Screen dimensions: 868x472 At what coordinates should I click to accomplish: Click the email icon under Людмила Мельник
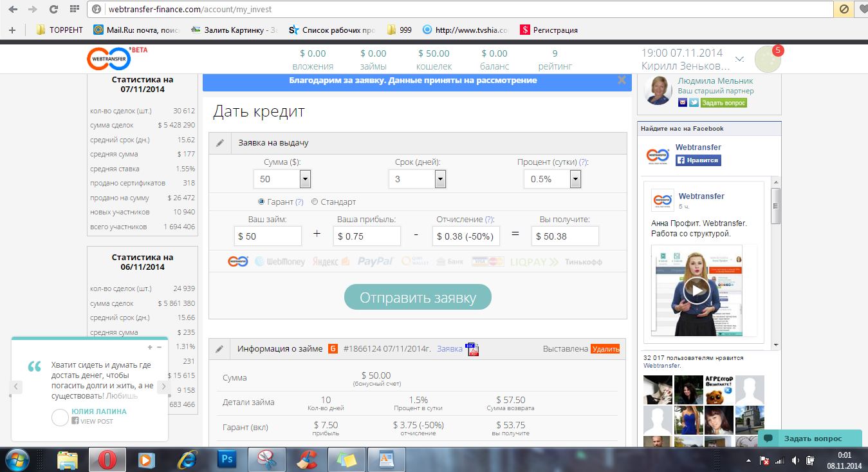point(683,102)
